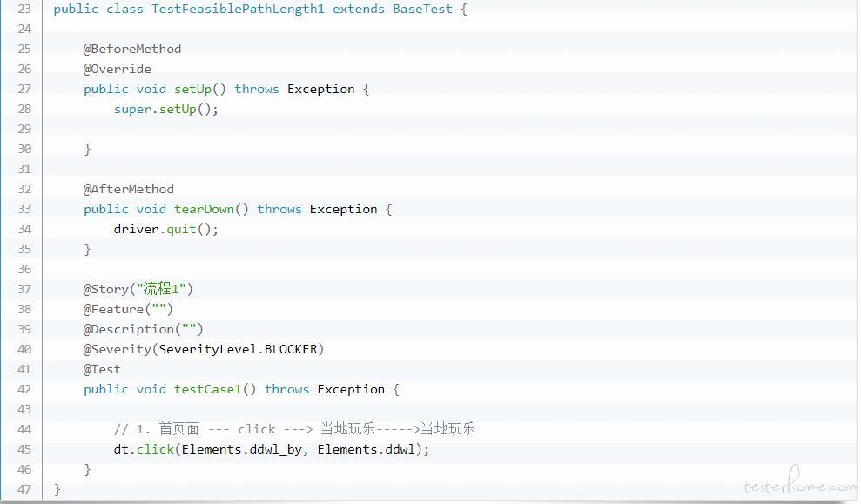Click Exception on the tearDown line
861x504 pixels.
pyautogui.click(x=343, y=209)
